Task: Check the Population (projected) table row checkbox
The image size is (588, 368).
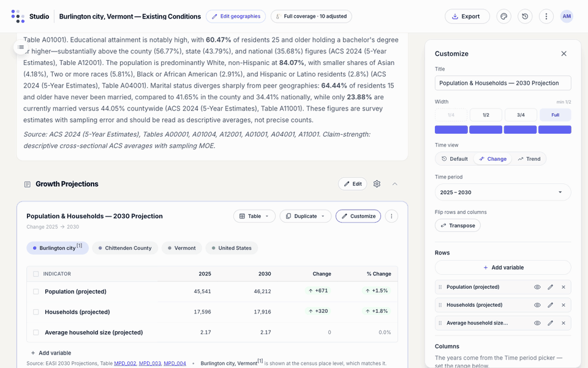Action: coord(36,292)
